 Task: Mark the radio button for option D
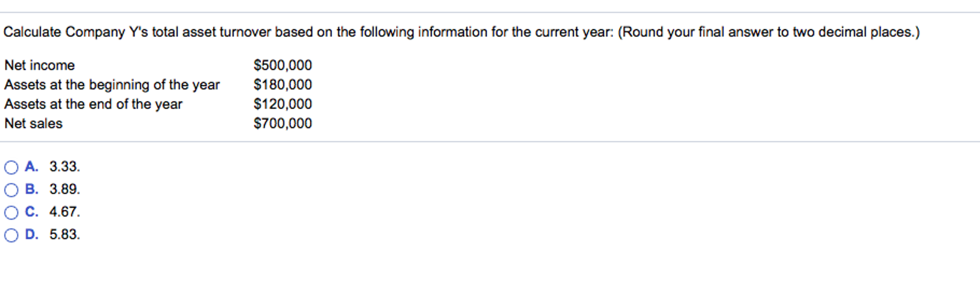click(x=11, y=235)
